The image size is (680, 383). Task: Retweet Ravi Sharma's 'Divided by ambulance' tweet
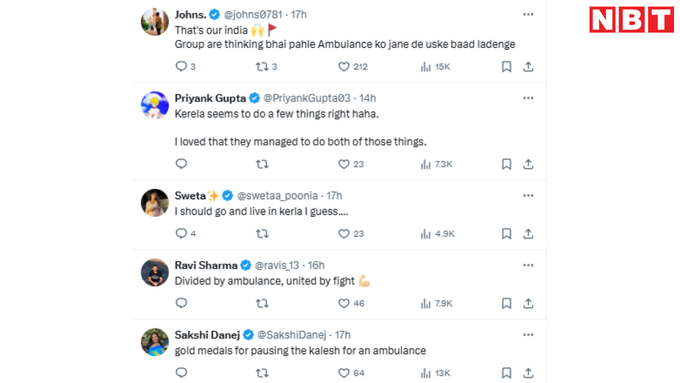262,303
